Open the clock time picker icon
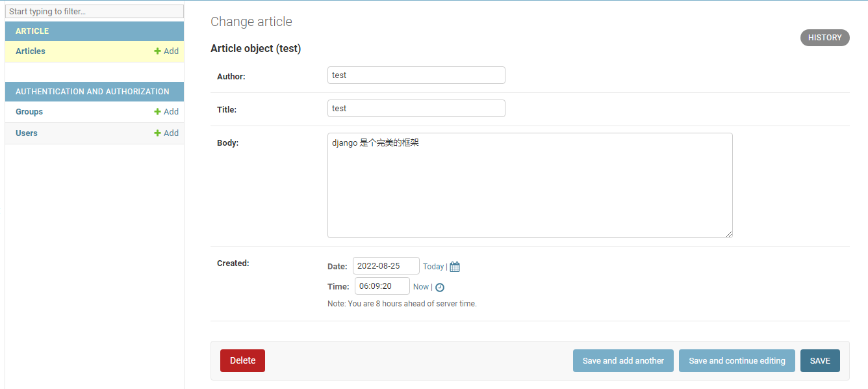Viewport: 868px width, 389px height. [x=440, y=288]
